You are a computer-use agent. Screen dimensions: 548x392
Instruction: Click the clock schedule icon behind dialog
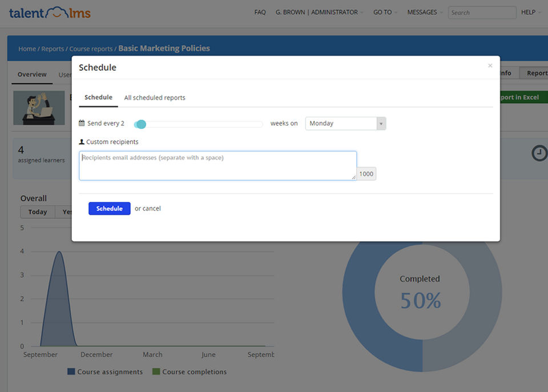click(x=539, y=153)
